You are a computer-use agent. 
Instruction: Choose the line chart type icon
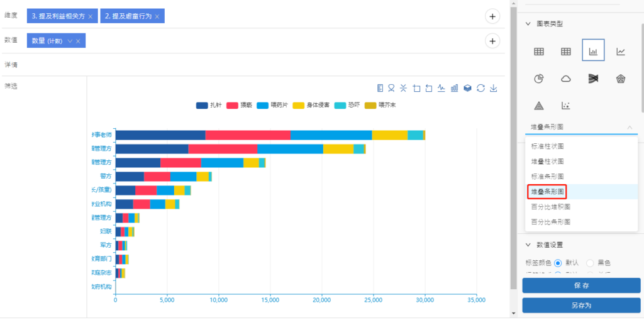pos(620,52)
